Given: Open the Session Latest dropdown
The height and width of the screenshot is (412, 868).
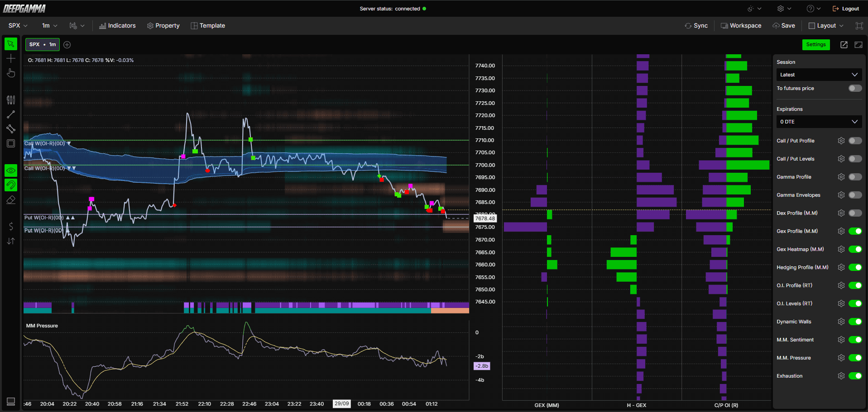Looking at the screenshot, I should [x=819, y=75].
